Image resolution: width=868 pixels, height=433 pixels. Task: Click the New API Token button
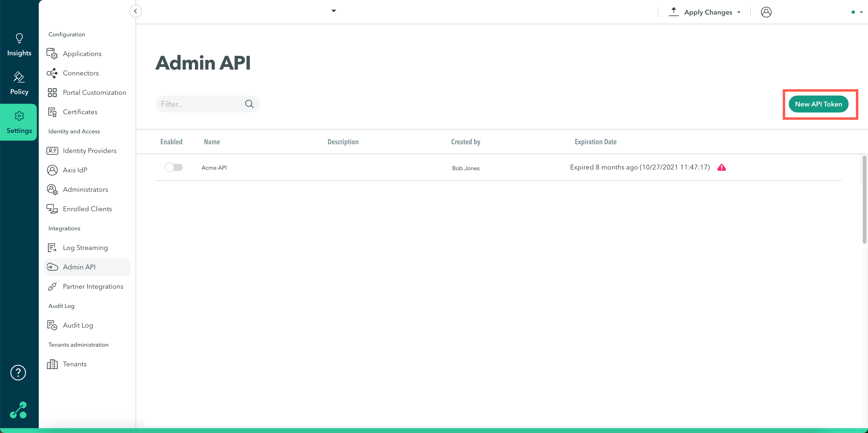click(818, 104)
